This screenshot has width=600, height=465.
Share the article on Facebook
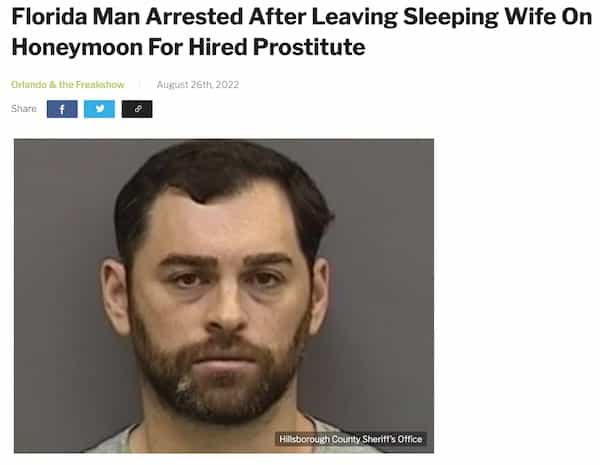(62, 109)
